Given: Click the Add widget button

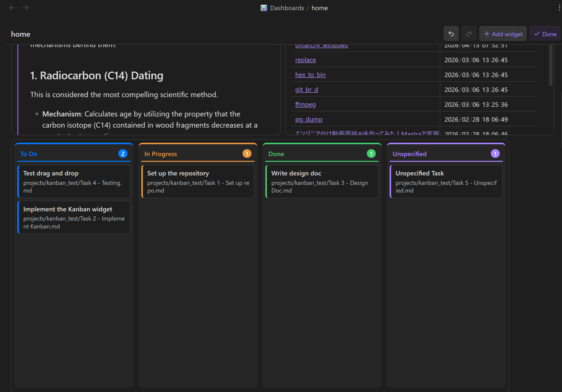Looking at the screenshot, I should [x=503, y=34].
